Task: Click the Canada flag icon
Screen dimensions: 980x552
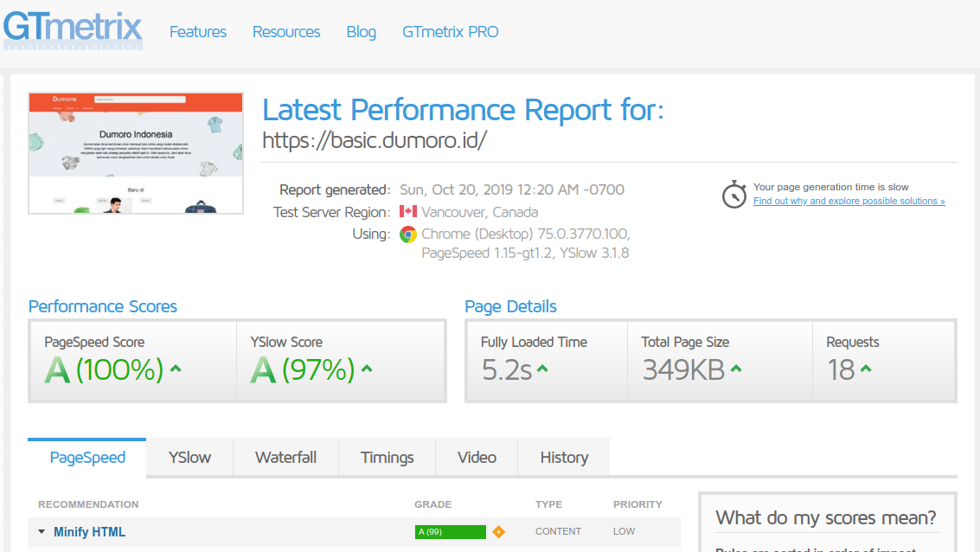Action: [408, 211]
